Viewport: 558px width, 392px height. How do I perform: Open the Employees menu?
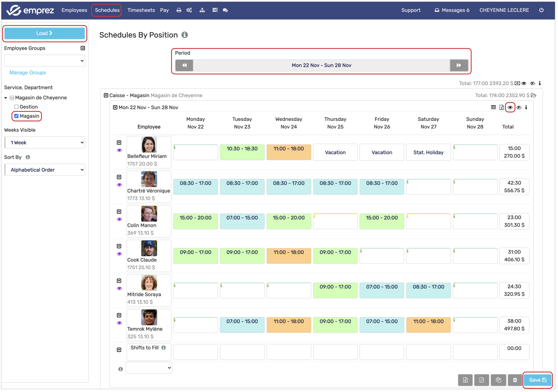(x=74, y=10)
